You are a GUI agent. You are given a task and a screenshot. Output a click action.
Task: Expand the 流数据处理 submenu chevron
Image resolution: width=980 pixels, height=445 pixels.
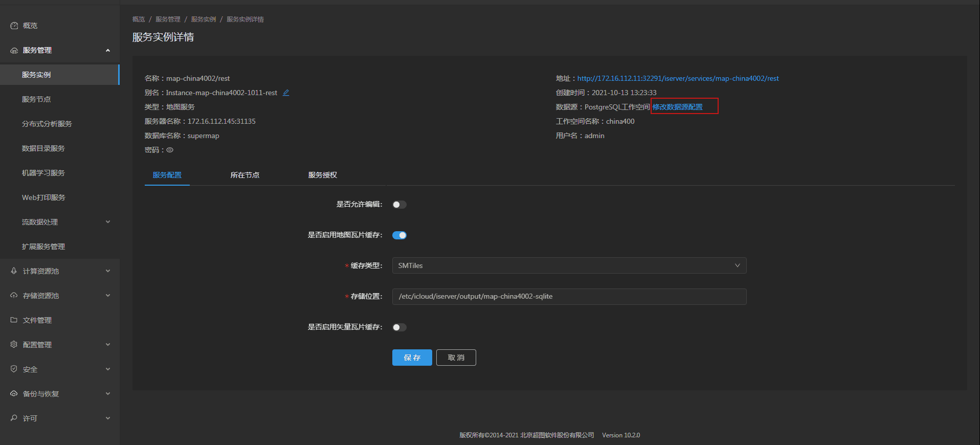(x=108, y=222)
